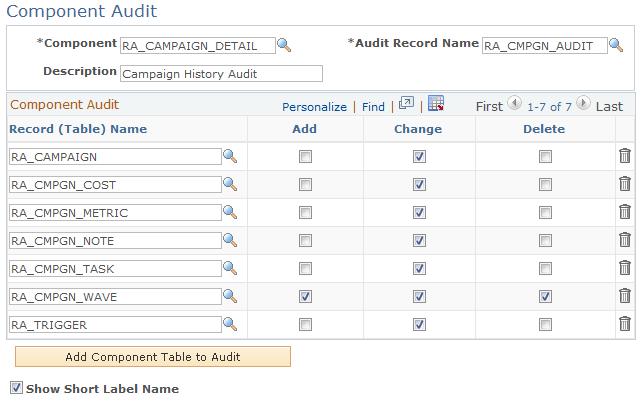
Task: Delete the RA_CMPGN_WAVE row with trash icon
Action: [x=625, y=295]
